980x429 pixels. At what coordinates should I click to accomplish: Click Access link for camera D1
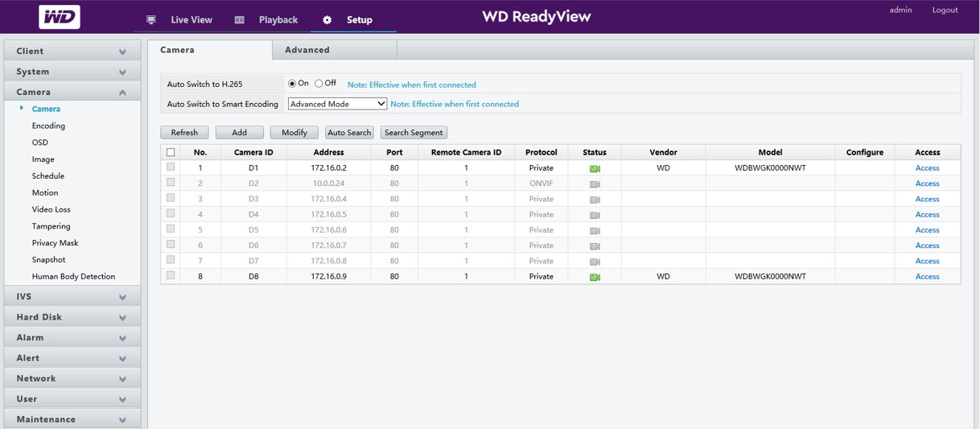tap(927, 167)
